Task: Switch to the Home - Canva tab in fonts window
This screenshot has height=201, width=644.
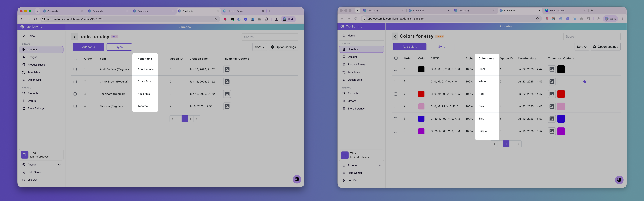Action: point(244,11)
